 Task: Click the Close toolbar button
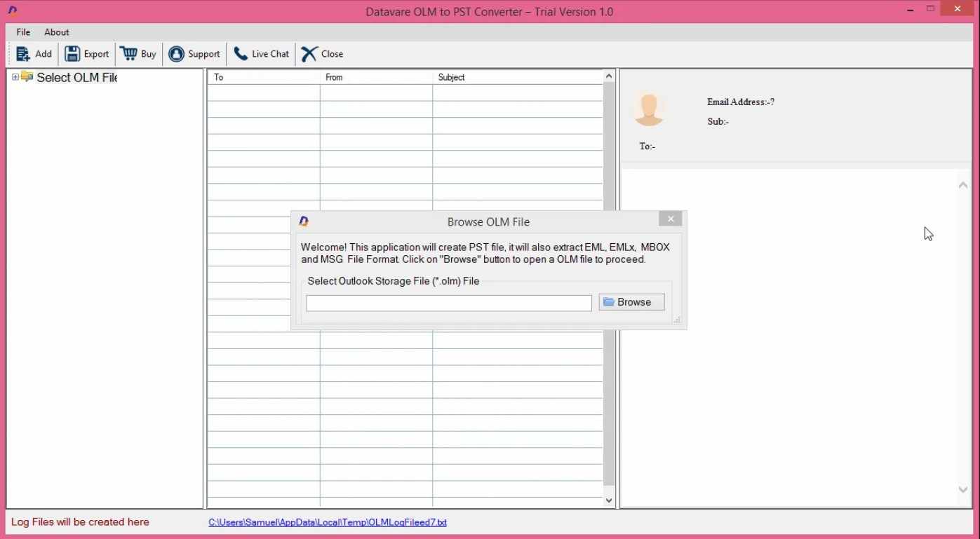(322, 54)
